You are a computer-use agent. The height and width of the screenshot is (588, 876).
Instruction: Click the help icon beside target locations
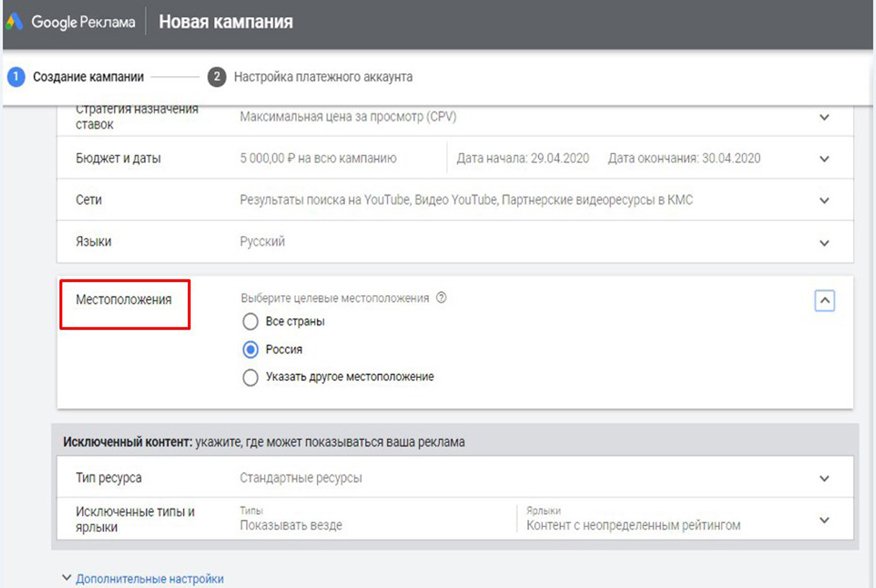pyautogui.click(x=442, y=298)
